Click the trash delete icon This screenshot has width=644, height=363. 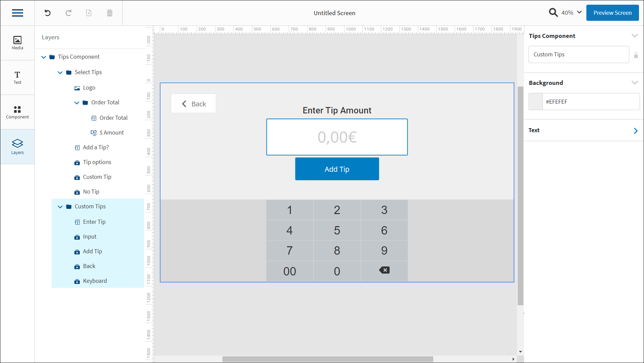click(110, 13)
